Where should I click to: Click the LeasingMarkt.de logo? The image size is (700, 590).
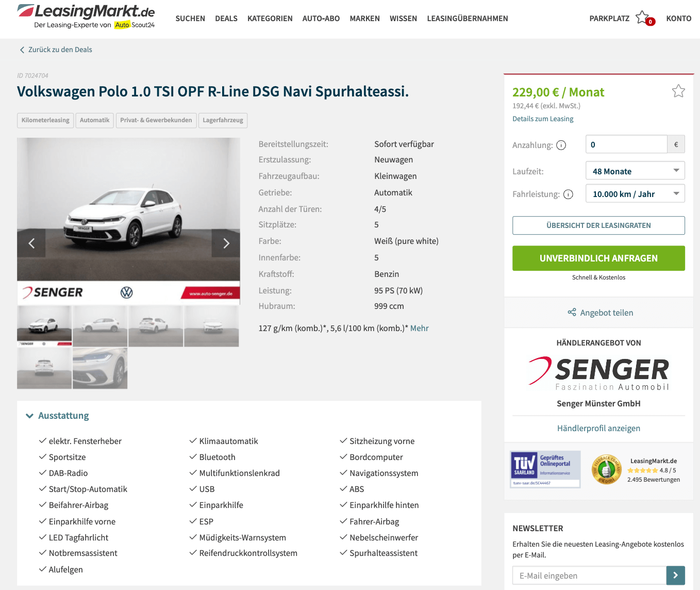(86, 16)
